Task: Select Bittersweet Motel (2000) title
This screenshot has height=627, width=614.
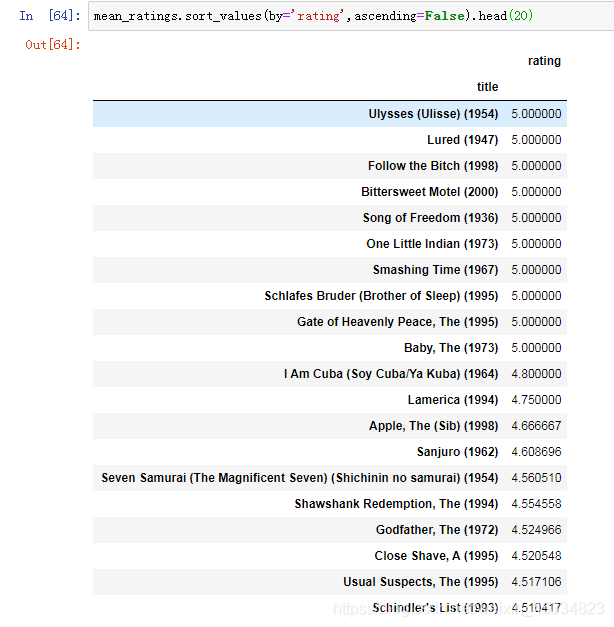Action: tap(430, 192)
